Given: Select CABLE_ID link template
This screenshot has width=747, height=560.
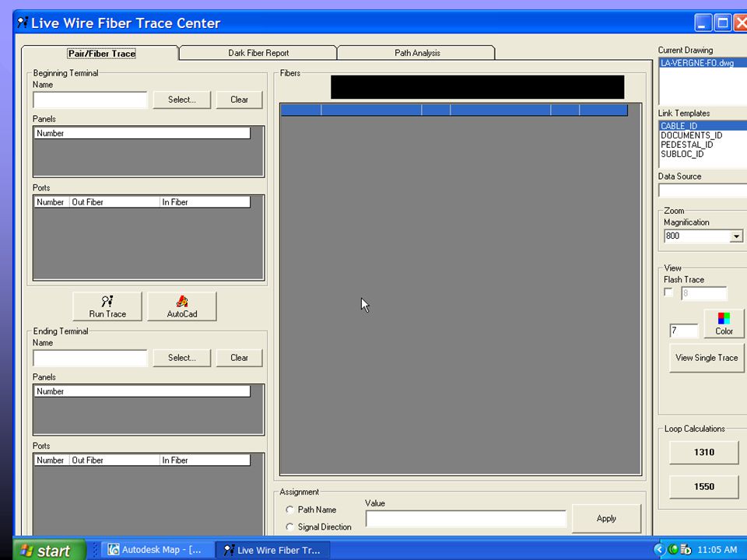Looking at the screenshot, I should point(703,126).
